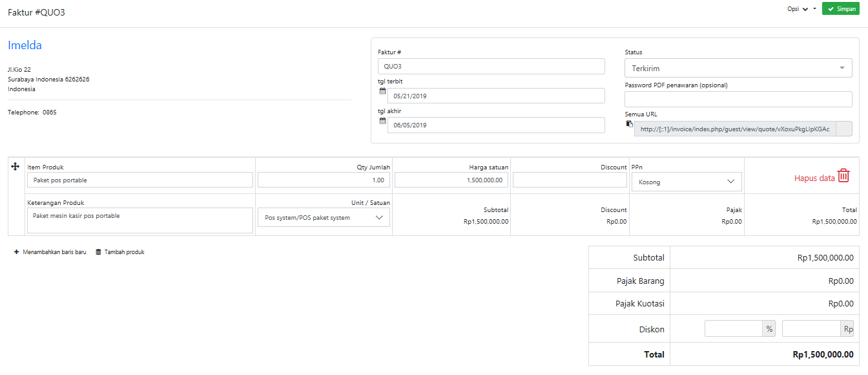Focus the Faktur # field containing QUO3
Image resolution: width=868 pixels, height=375 pixels.
coord(491,66)
